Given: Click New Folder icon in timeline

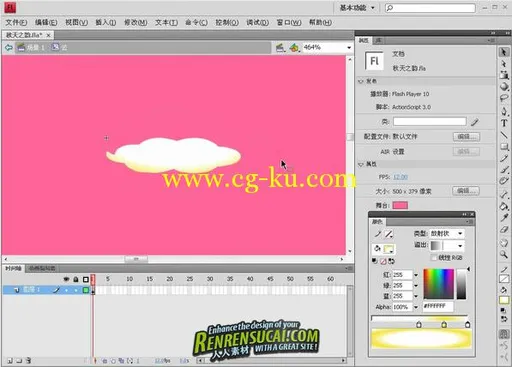Looking at the screenshot, I should tap(19, 360).
